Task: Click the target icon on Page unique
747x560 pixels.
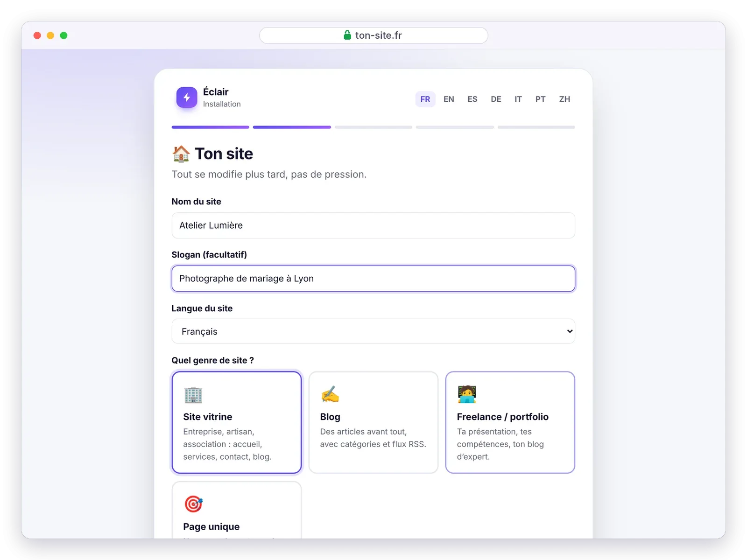Action: 193,504
